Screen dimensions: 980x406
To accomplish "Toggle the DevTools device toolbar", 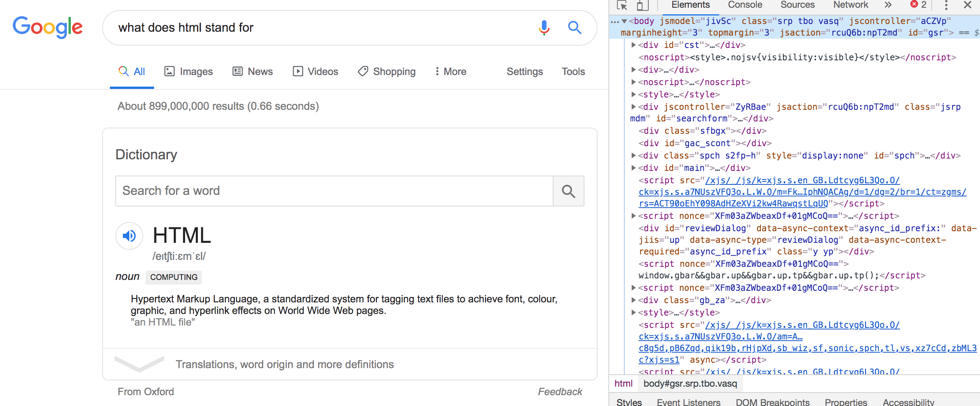I will click(x=642, y=5).
